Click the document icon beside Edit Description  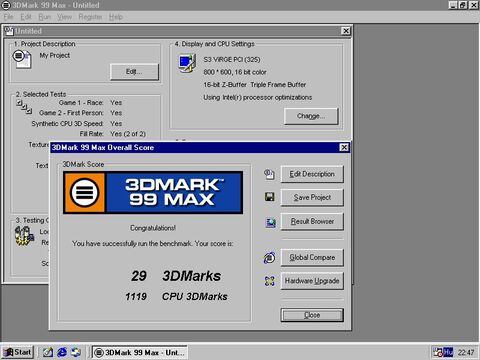click(x=269, y=174)
